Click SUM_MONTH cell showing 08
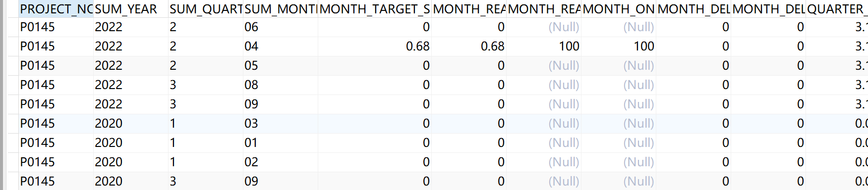The height and width of the screenshot is (190, 868). (x=281, y=85)
